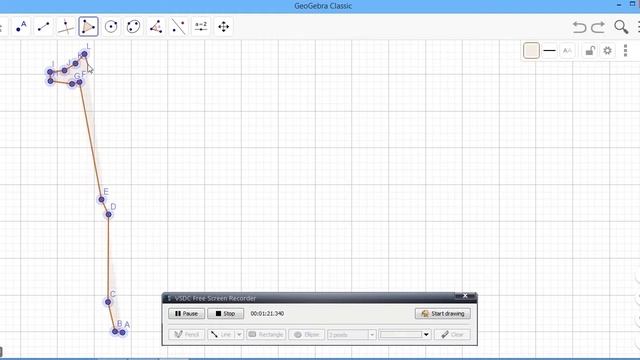Open the settings gear in style bar

pyautogui.click(x=607, y=51)
